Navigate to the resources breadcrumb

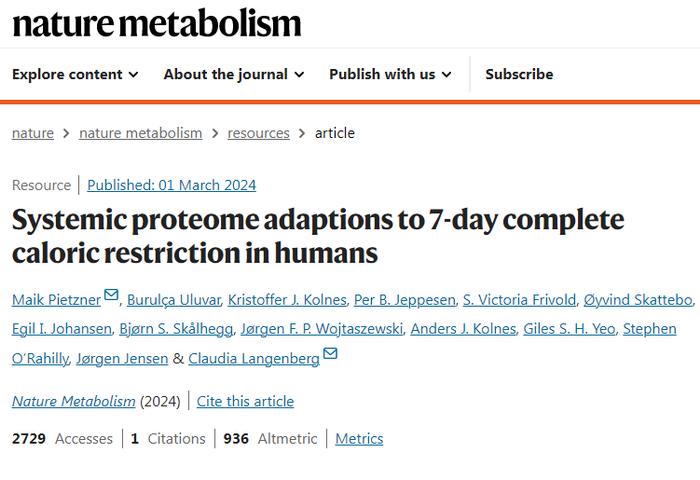(258, 133)
